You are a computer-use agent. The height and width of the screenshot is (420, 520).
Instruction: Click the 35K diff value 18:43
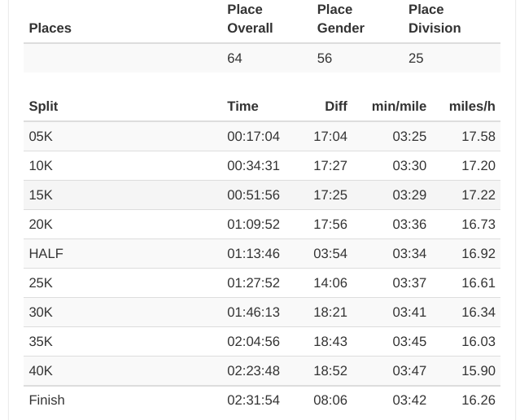coord(330,342)
